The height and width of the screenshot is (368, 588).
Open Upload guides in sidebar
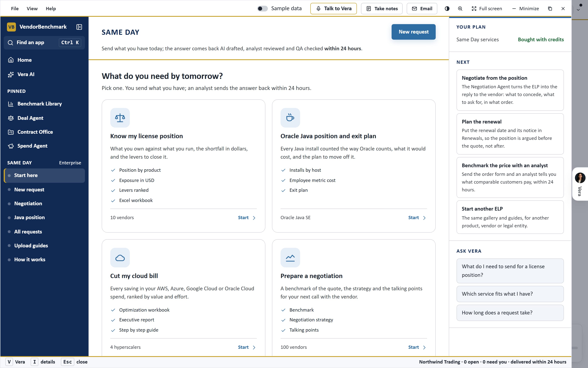[44, 246]
